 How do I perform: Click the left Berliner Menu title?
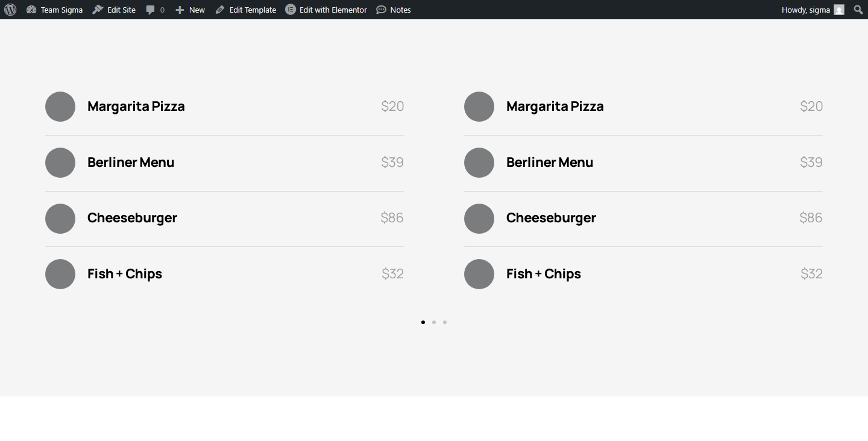click(131, 163)
